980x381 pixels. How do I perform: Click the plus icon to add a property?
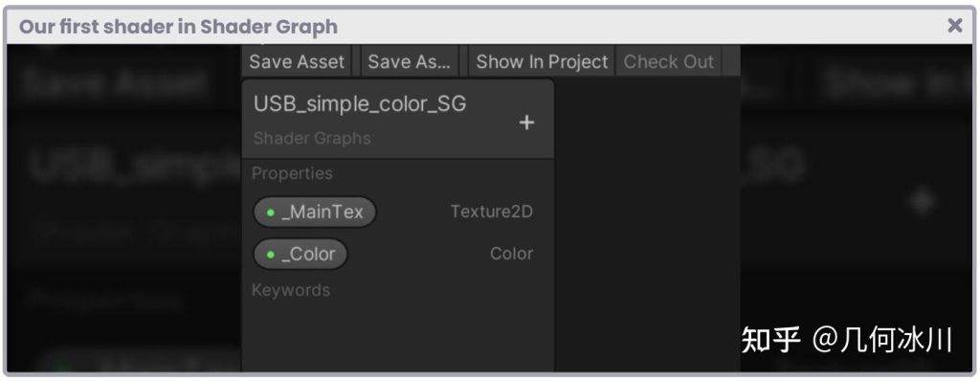point(526,123)
